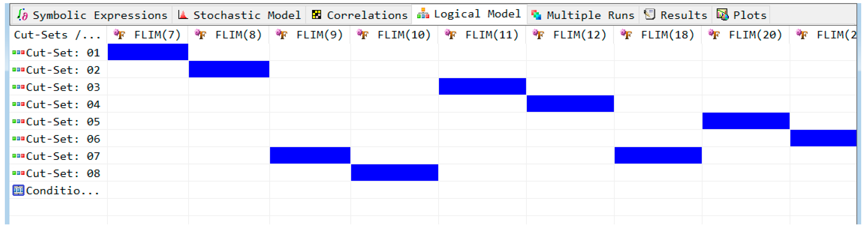Click the Conditio... row icon
868x229 pixels.
tap(18, 190)
